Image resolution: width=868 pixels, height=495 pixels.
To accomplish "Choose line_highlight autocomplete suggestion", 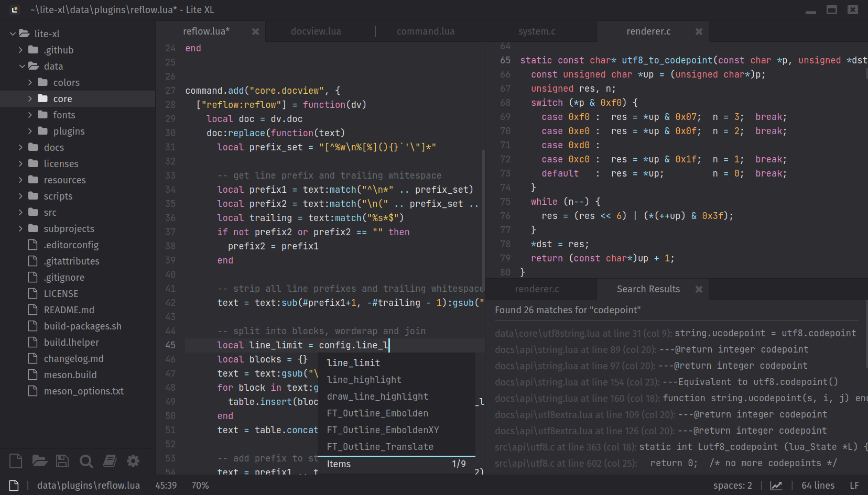I will (397, 380).
